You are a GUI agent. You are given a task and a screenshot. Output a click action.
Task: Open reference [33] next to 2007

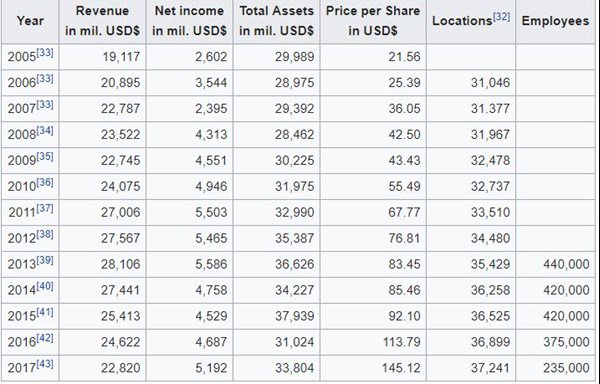click(45, 104)
